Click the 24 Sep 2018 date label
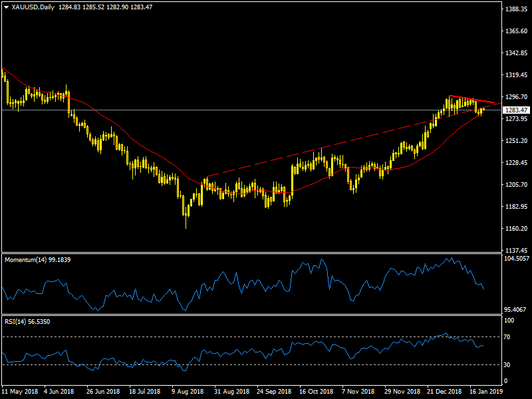Screen dimensions: 532x399 pos(275,392)
